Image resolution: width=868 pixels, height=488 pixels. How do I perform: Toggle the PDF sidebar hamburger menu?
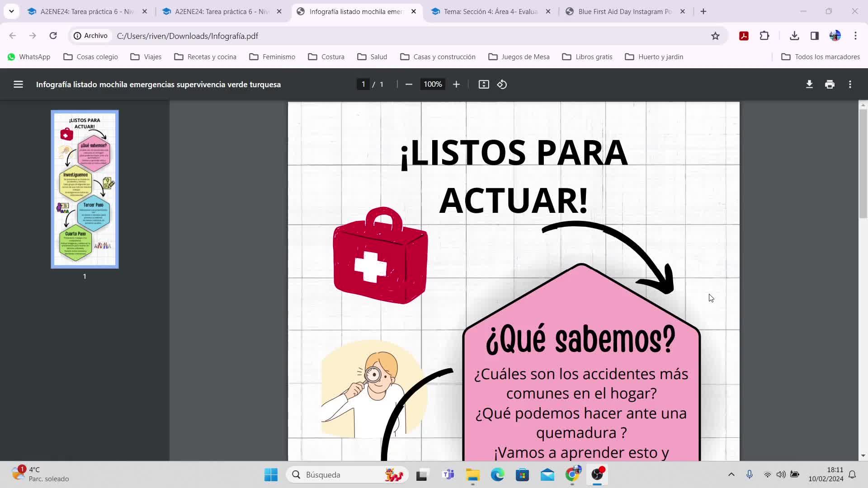point(18,84)
